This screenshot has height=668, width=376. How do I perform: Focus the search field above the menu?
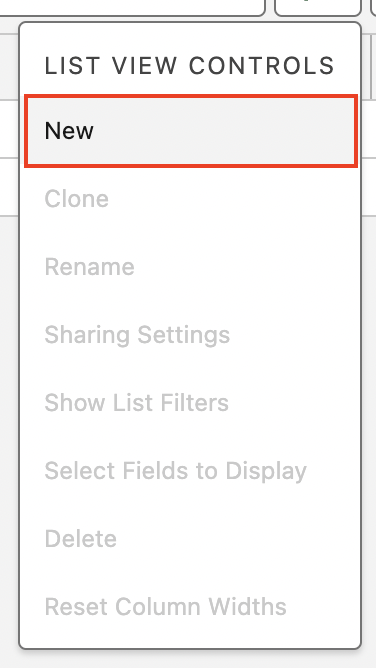[x=132, y=7]
